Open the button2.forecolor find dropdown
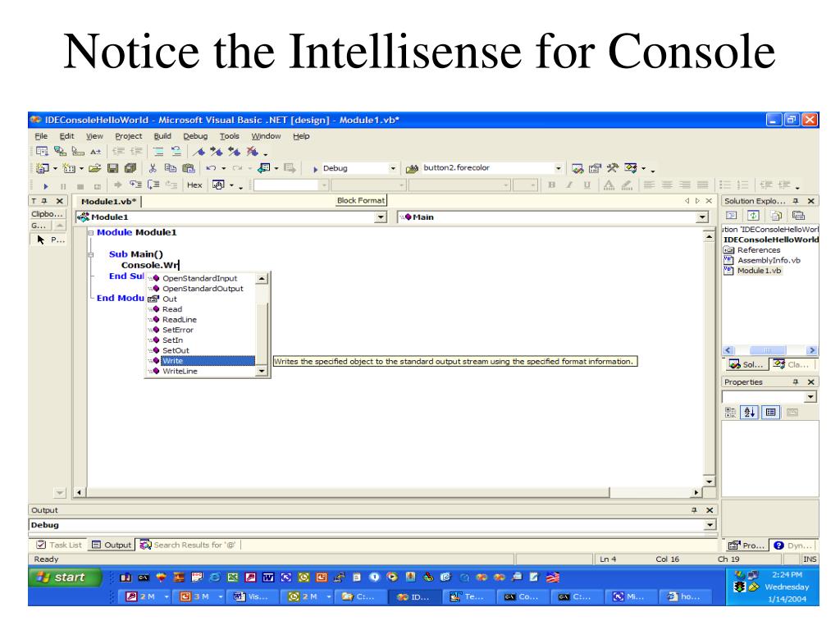This screenshot has width=840, height=630. pyautogui.click(x=558, y=168)
